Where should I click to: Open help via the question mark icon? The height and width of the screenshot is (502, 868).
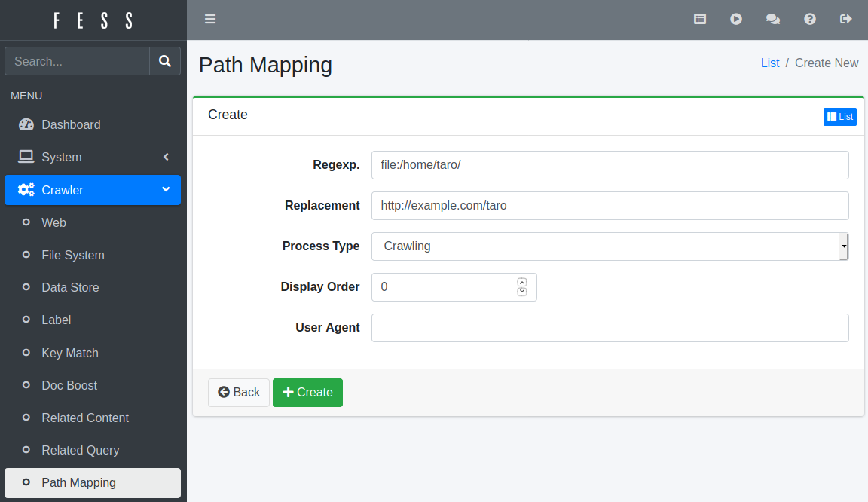click(x=810, y=19)
